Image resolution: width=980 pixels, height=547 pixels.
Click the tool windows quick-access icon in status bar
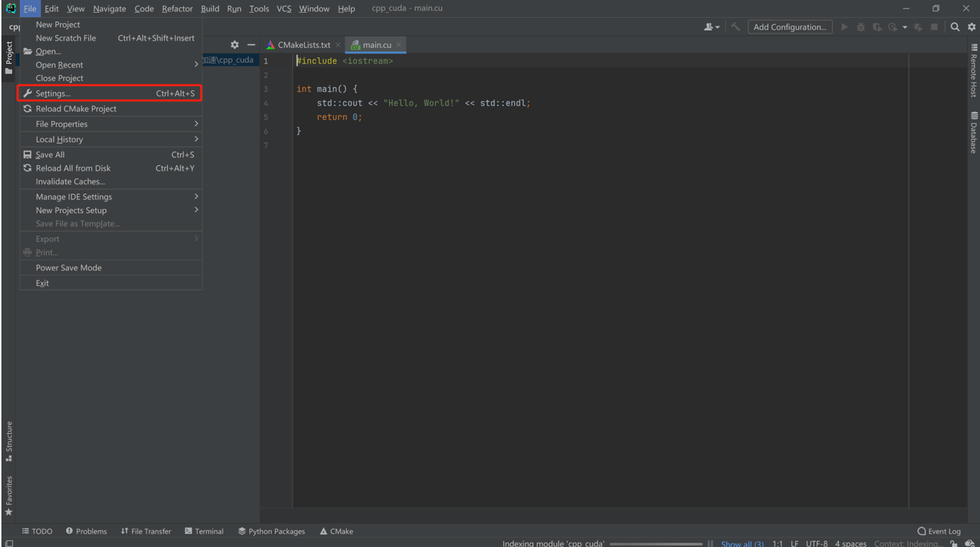click(8, 543)
